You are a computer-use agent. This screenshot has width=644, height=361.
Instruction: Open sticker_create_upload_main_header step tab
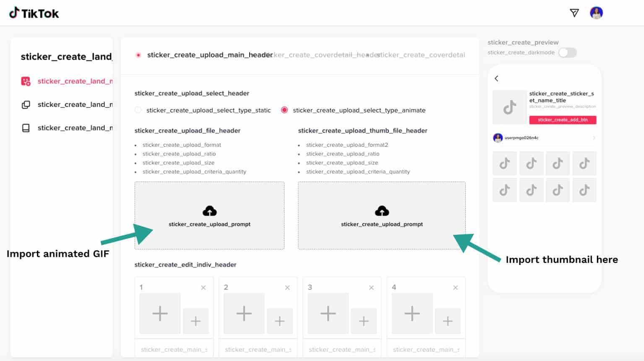(210, 55)
